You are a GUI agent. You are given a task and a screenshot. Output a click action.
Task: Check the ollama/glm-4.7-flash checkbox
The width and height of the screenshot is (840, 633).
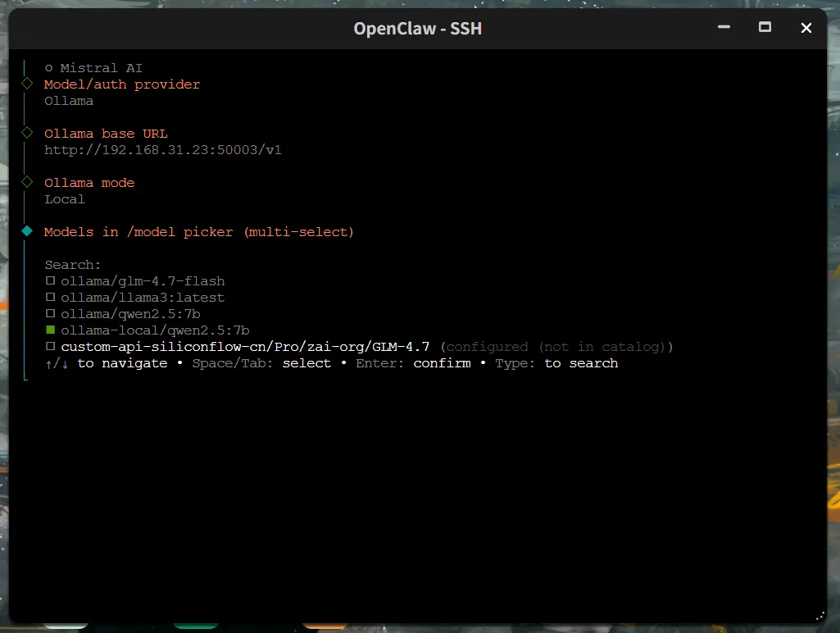click(50, 280)
